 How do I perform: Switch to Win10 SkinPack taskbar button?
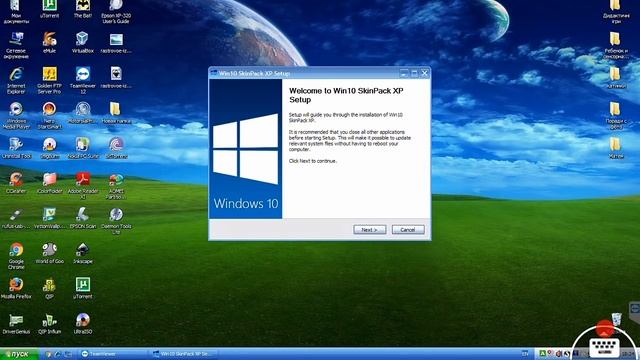coord(184,354)
